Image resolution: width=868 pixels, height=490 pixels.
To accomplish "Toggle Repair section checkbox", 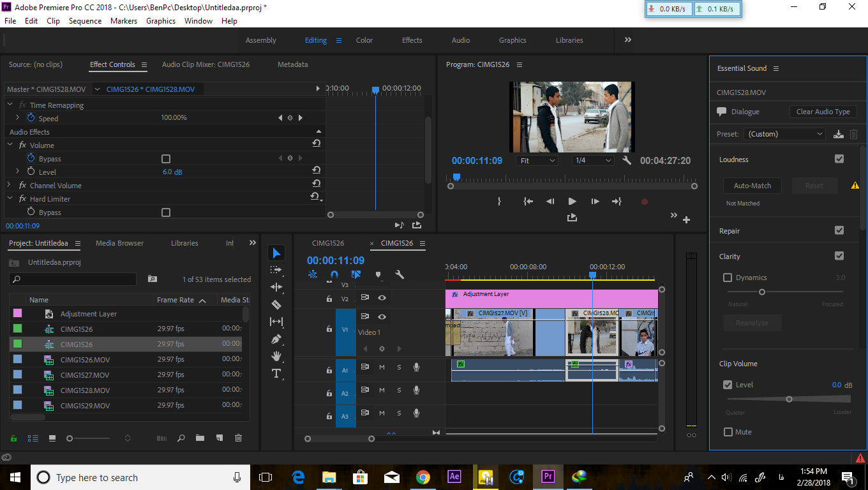I will pyautogui.click(x=839, y=230).
